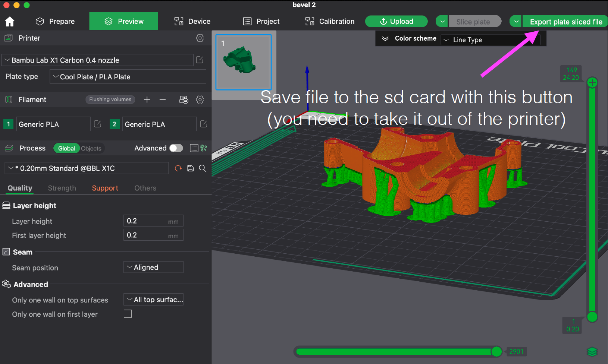The image size is (608, 364).
Task: Select the Support settings tab
Action: click(x=105, y=188)
